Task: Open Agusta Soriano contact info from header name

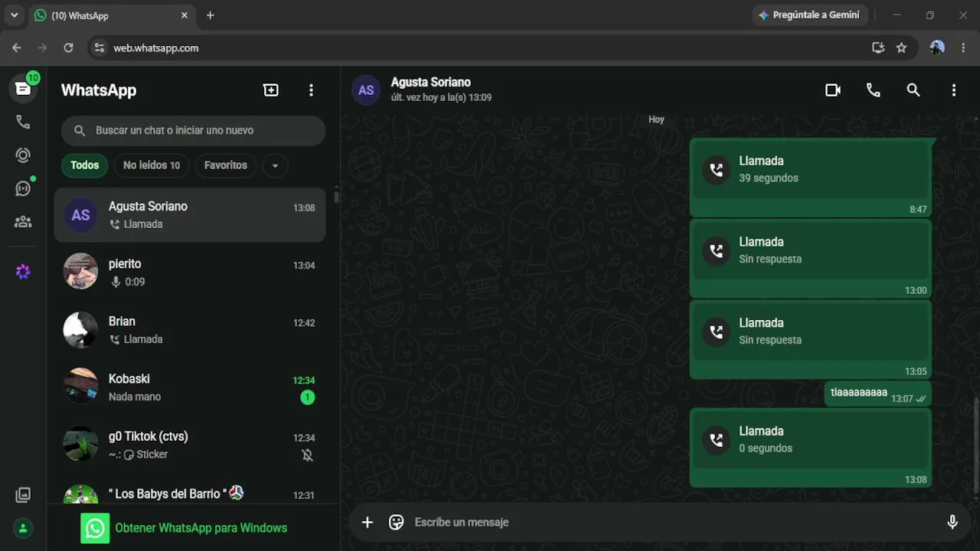Action: click(x=431, y=82)
